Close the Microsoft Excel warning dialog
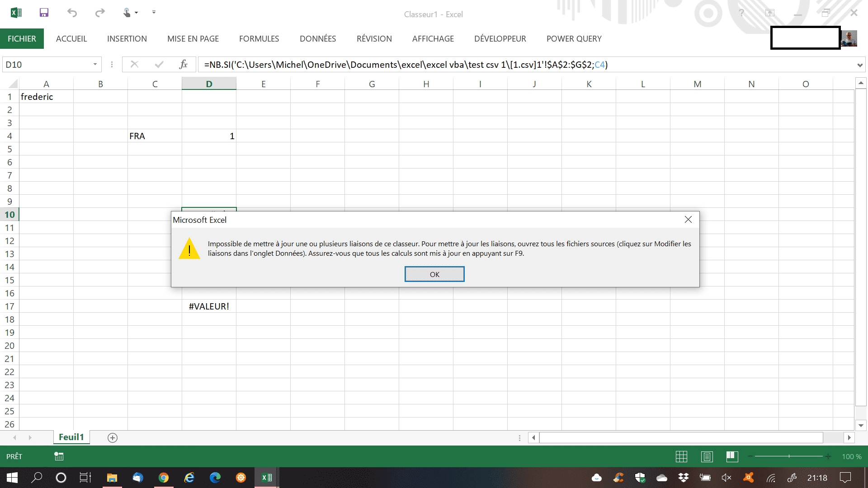This screenshot has height=488, width=868. pyautogui.click(x=688, y=220)
